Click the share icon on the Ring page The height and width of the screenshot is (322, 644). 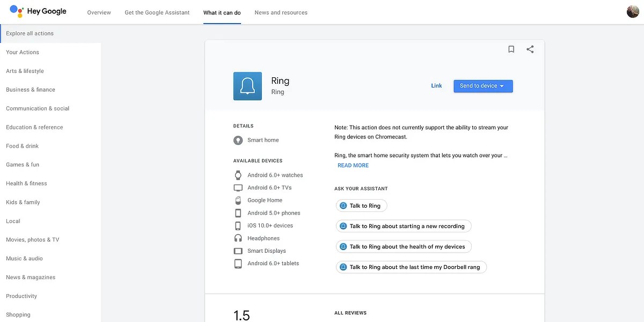click(x=530, y=49)
